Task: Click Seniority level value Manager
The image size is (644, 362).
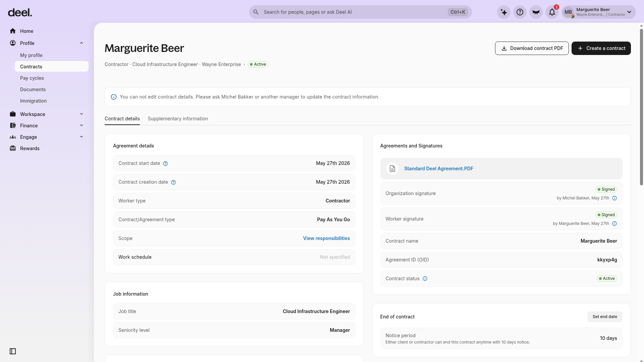Action: [340, 330]
